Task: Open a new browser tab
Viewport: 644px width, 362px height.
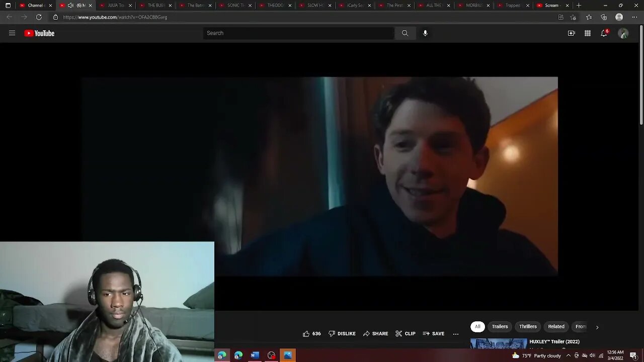Action: pyautogui.click(x=579, y=6)
